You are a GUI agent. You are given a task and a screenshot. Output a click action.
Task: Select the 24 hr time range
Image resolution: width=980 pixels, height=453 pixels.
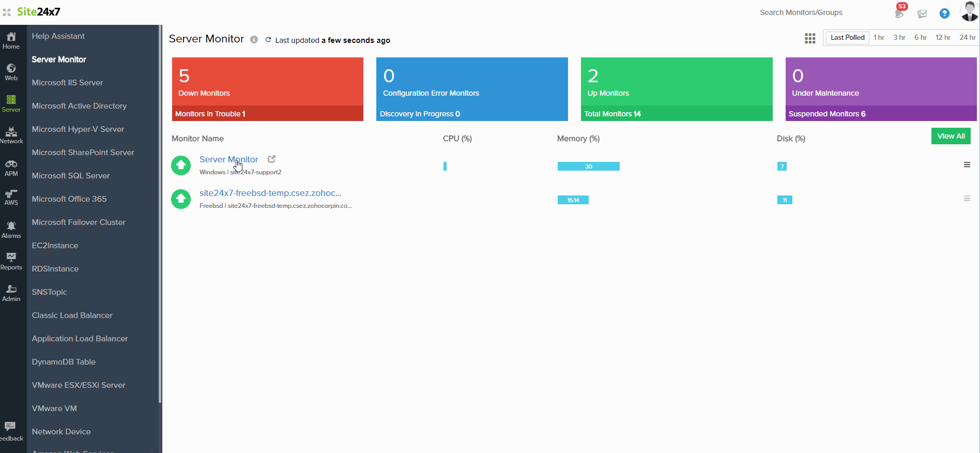968,38
